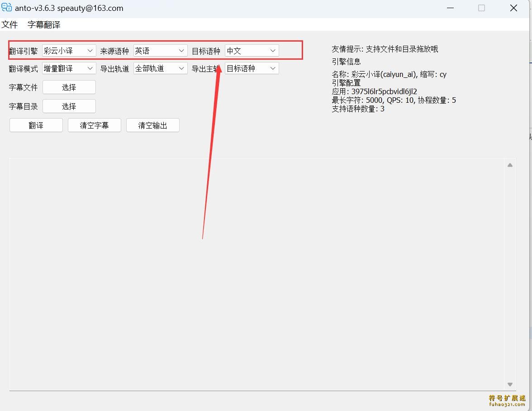Close the anto window
The image size is (532, 411).
513,8
